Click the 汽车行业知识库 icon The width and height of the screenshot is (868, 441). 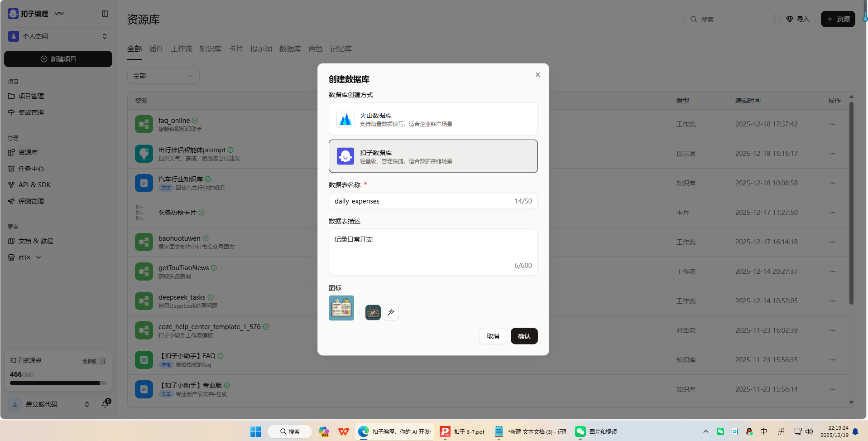click(x=144, y=183)
